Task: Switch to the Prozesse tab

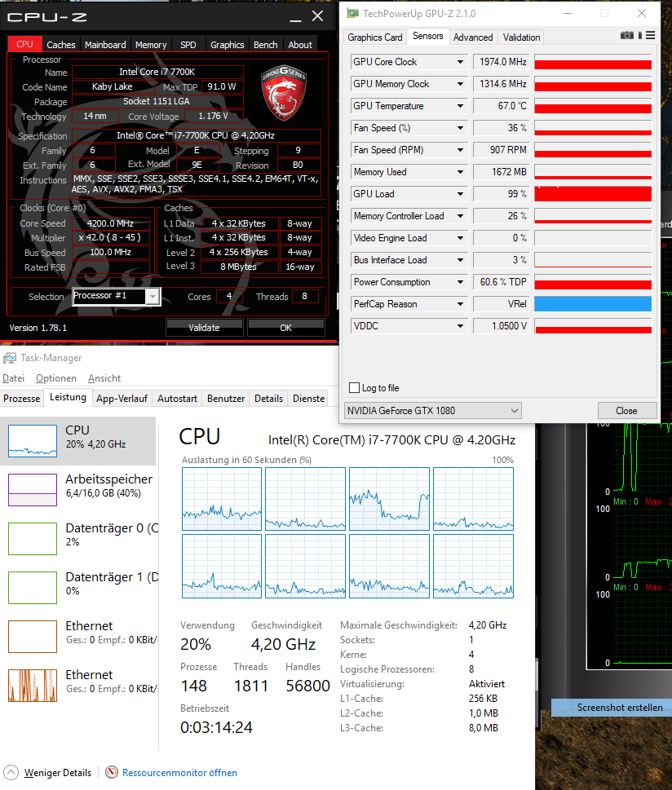Action: pyautogui.click(x=22, y=399)
